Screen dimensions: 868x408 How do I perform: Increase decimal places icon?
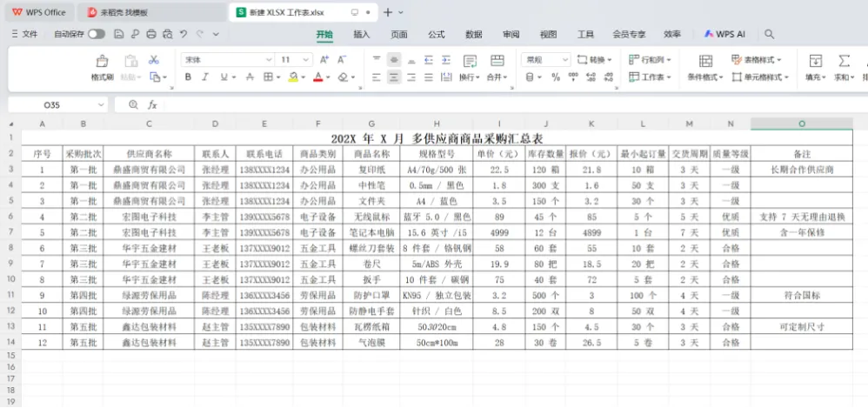[x=591, y=77]
